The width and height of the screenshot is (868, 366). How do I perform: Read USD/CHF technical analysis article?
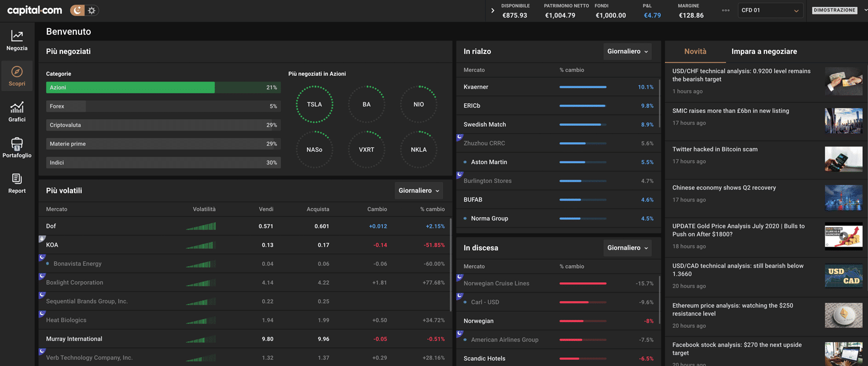click(x=741, y=75)
